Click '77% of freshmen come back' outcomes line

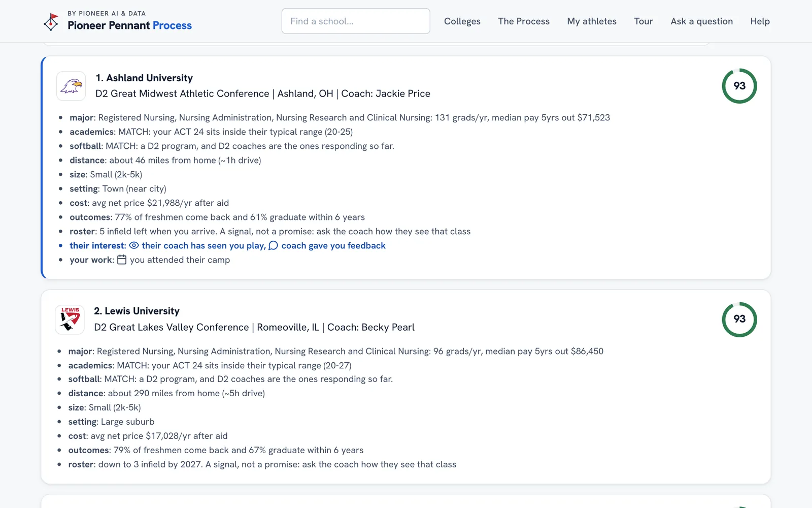click(217, 217)
